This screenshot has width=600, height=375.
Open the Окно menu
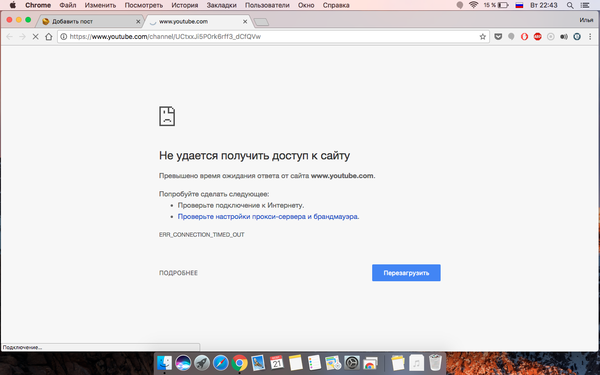tap(306, 5)
